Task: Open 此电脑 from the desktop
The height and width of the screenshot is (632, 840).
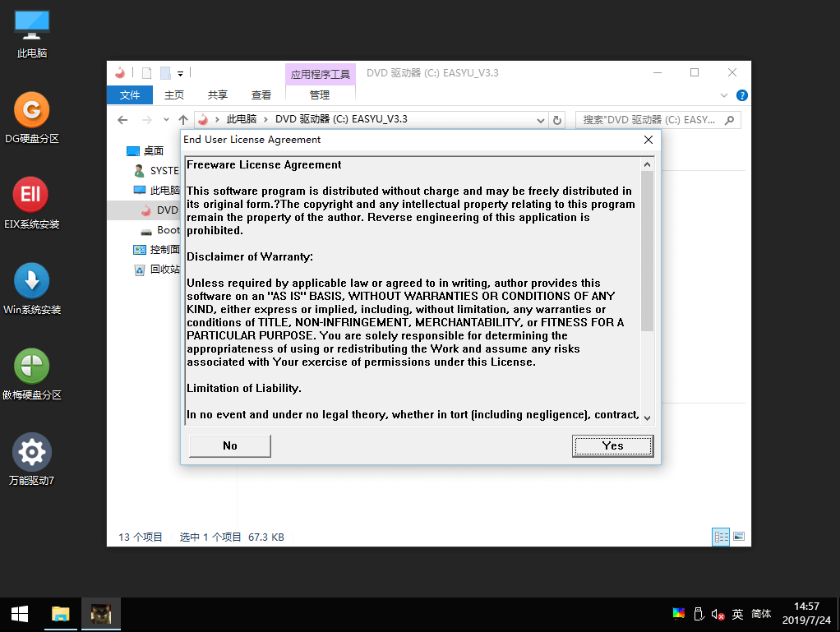Action: 31,25
